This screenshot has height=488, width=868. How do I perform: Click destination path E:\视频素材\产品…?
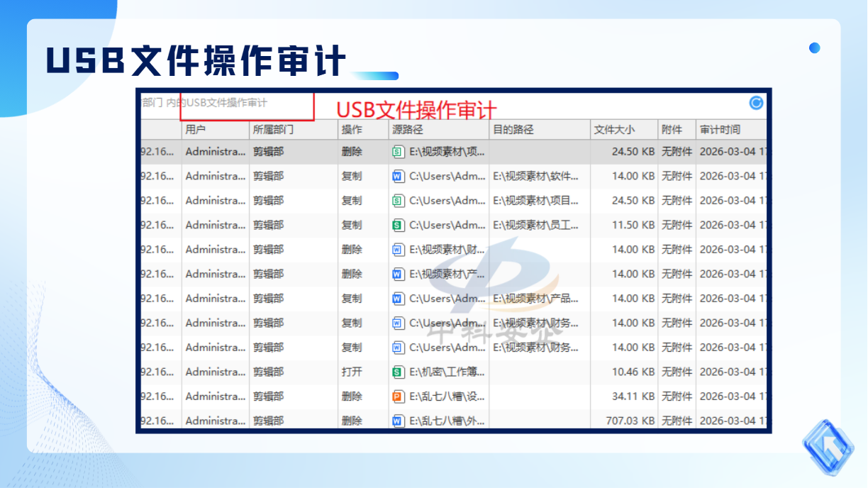(x=535, y=299)
